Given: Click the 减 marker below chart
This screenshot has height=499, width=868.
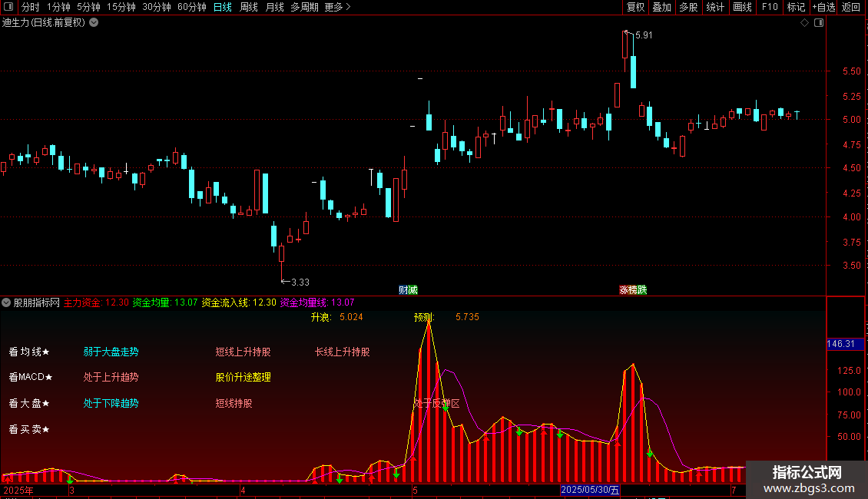Looking at the screenshot, I should coord(413,290).
